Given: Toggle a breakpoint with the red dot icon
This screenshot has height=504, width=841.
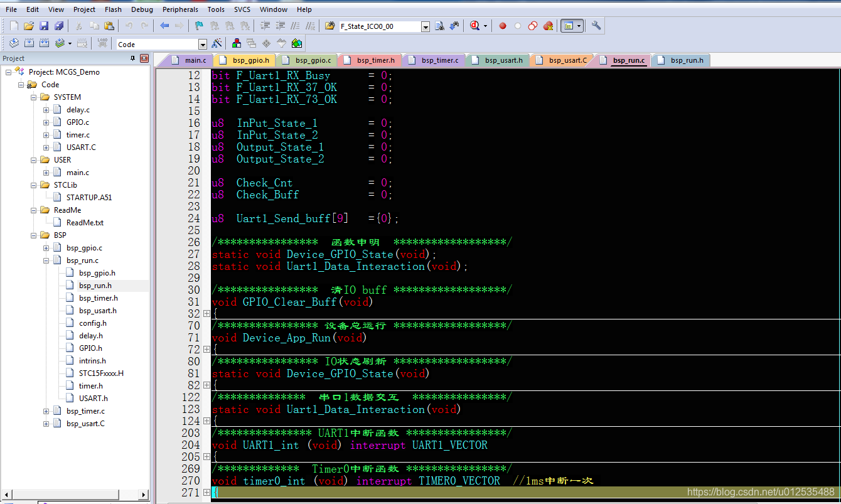Looking at the screenshot, I should (503, 26).
